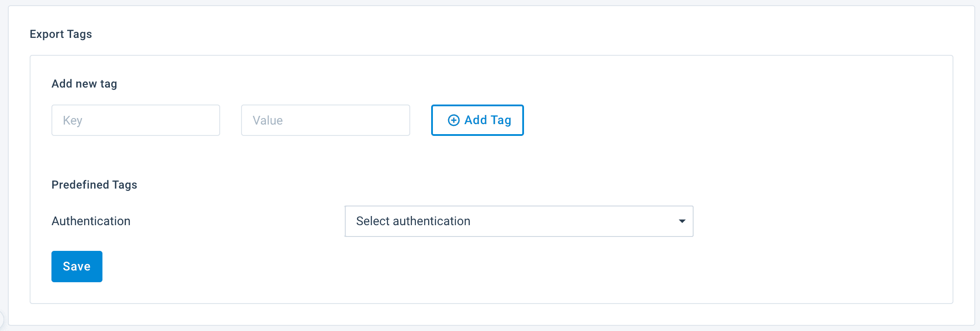The width and height of the screenshot is (980, 331).
Task: Click the dropdown caret arrow beside Select authentication
Action: (682, 221)
